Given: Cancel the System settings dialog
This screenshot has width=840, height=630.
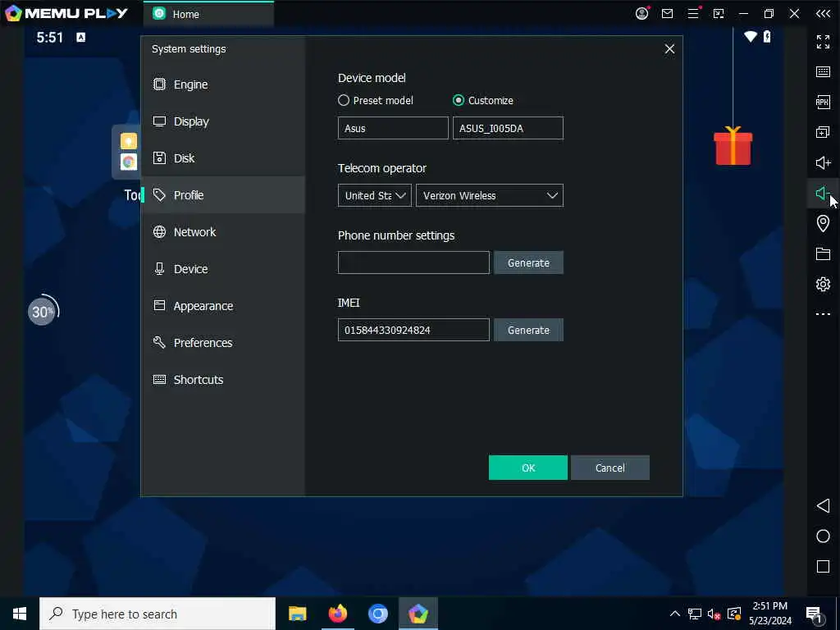Looking at the screenshot, I should (x=610, y=468).
